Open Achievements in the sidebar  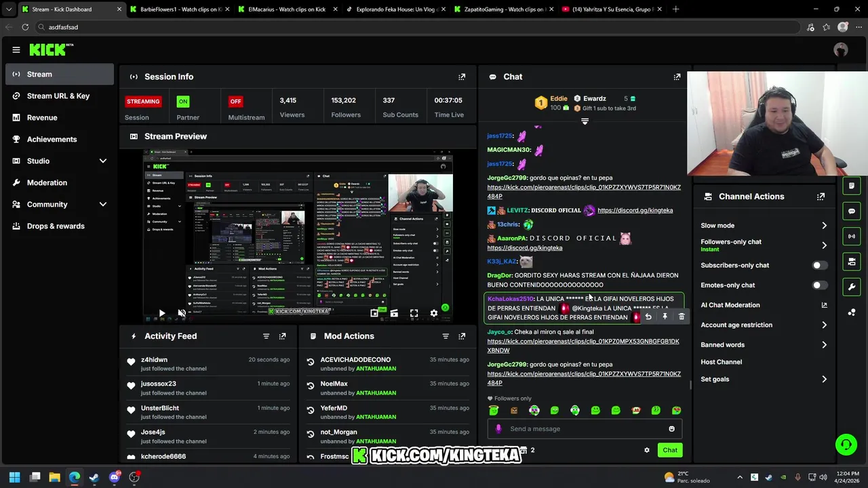pyautogui.click(x=60, y=139)
